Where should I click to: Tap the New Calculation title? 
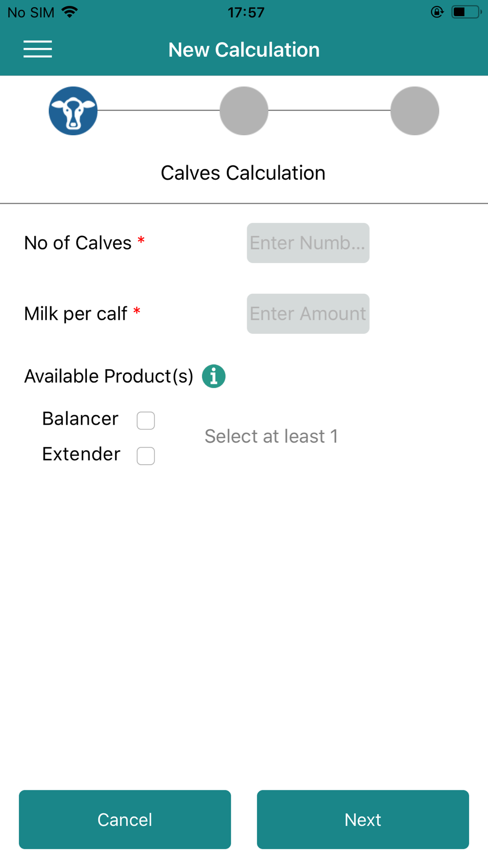[244, 50]
